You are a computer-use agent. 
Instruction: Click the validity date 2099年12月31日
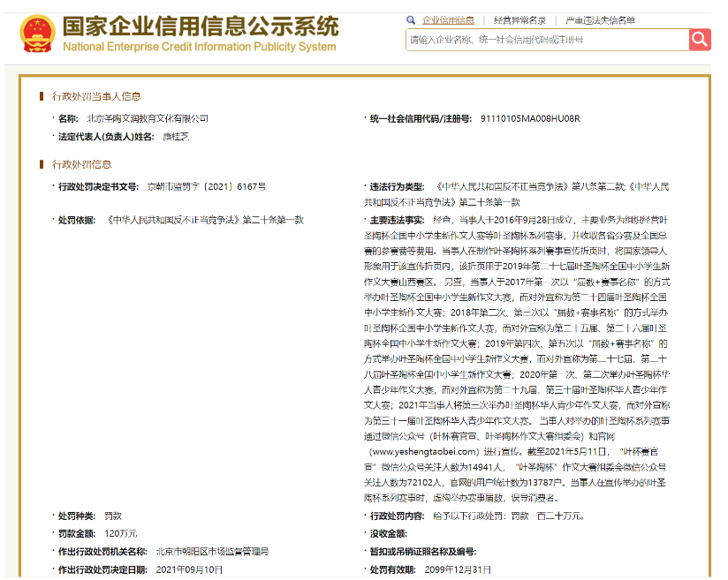pos(458,569)
